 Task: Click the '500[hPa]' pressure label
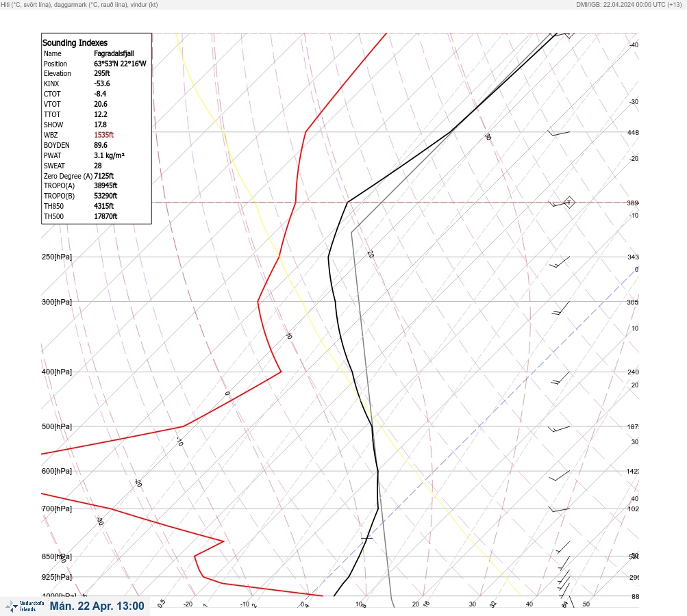(x=57, y=427)
